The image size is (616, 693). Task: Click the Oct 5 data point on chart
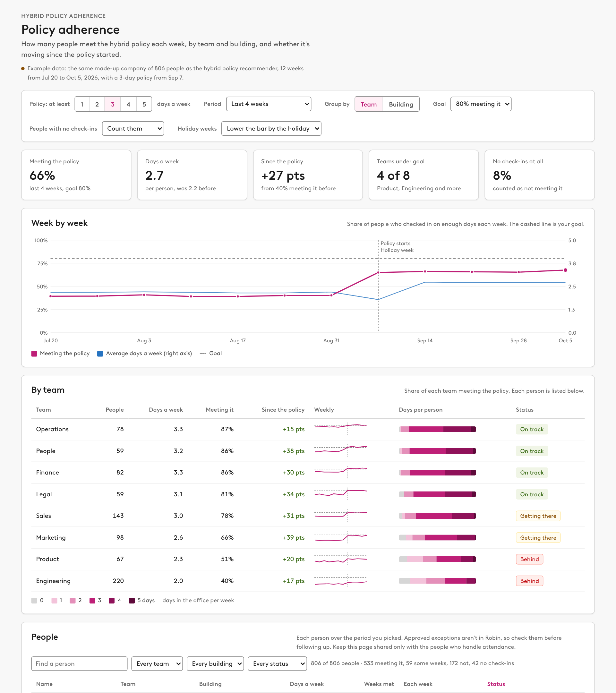click(565, 270)
